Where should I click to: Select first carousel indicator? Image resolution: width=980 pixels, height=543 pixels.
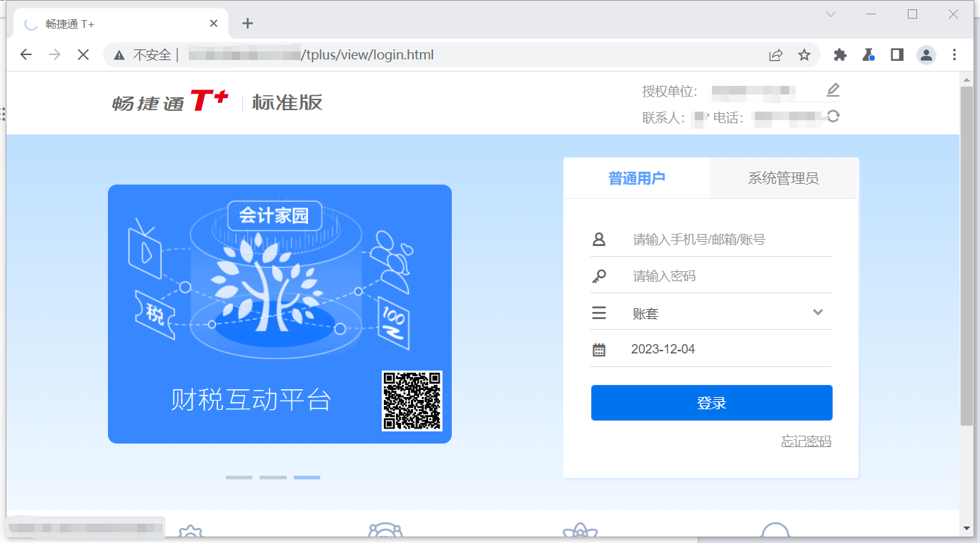[x=239, y=477]
